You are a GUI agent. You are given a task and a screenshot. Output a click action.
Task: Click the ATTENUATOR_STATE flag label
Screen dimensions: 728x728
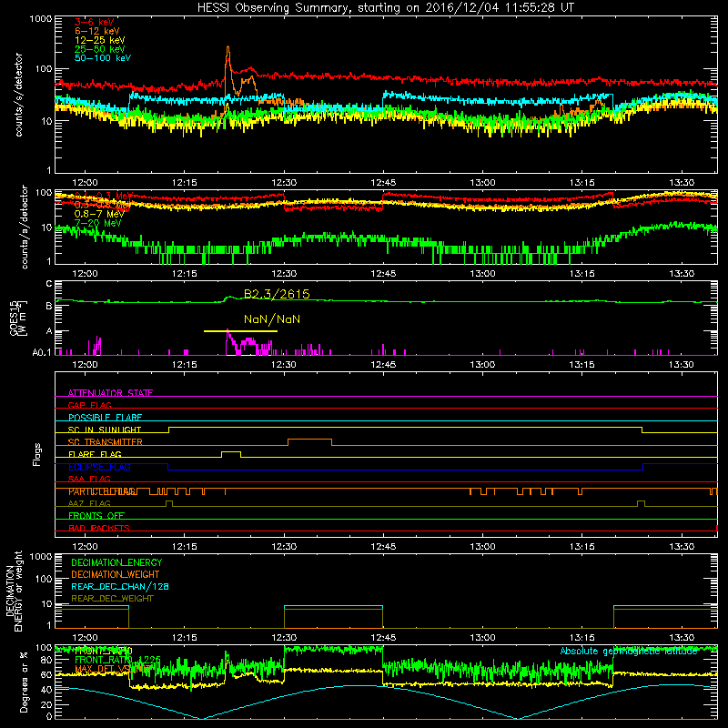coord(110,393)
